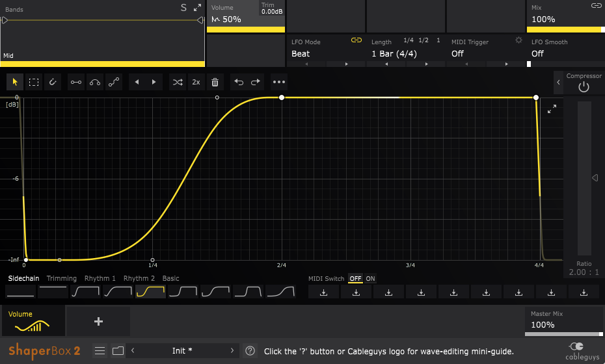This screenshot has height=364, width=605.
Task: Open MIDI Trigger settings gear
Action: point(518,40)
